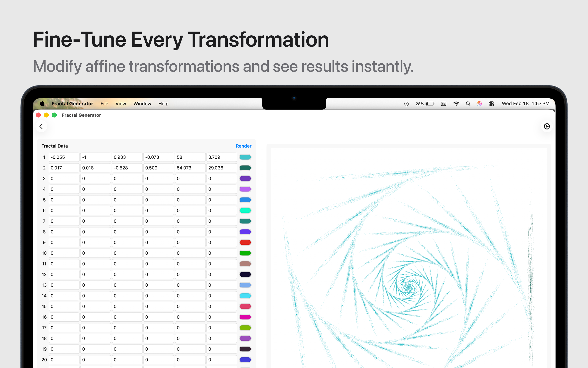The height and width of the screenshot is (368, 588).
Task: Edit the 0.018 field in row 2
Action: tap(96, 168)
